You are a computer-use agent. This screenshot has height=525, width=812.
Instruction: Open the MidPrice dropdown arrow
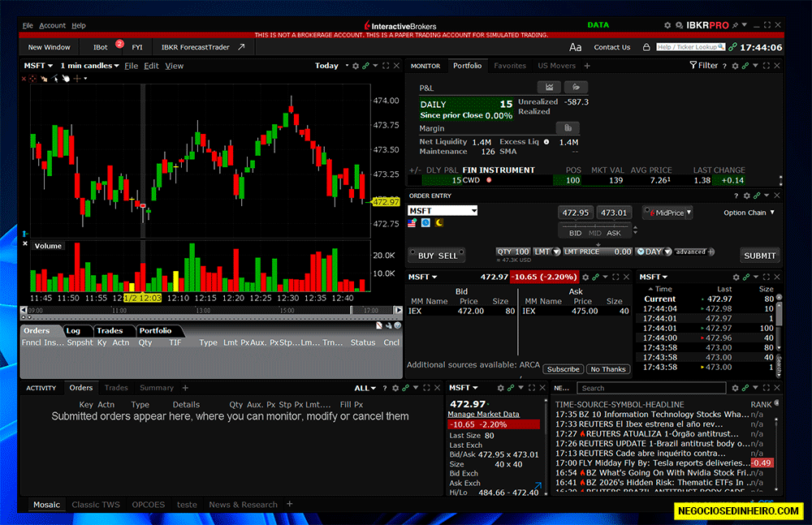click(689, 213)
